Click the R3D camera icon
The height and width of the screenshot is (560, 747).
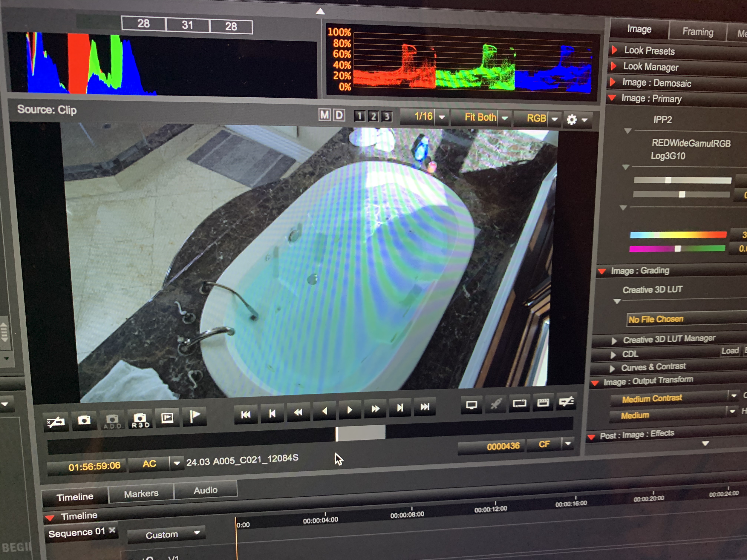pos(140,420)
